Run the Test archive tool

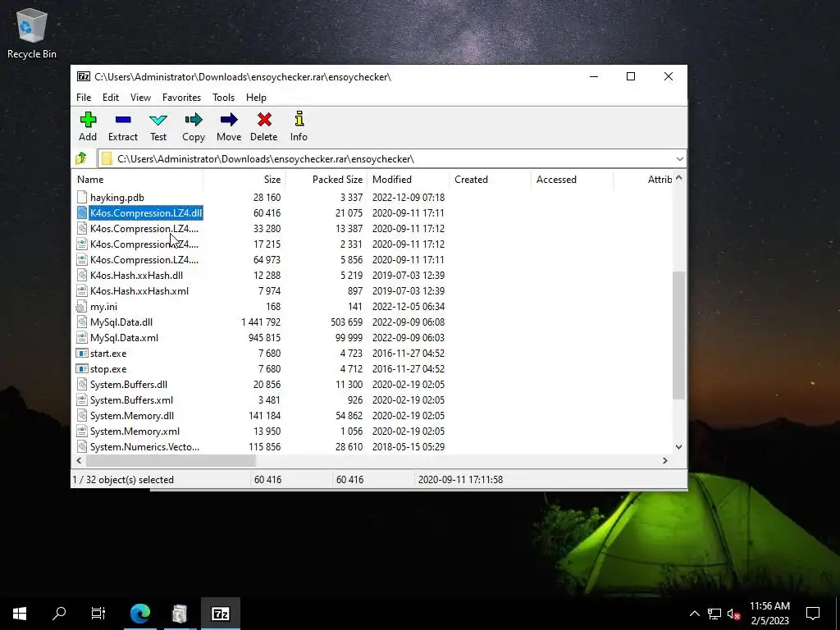coord(158,120)
